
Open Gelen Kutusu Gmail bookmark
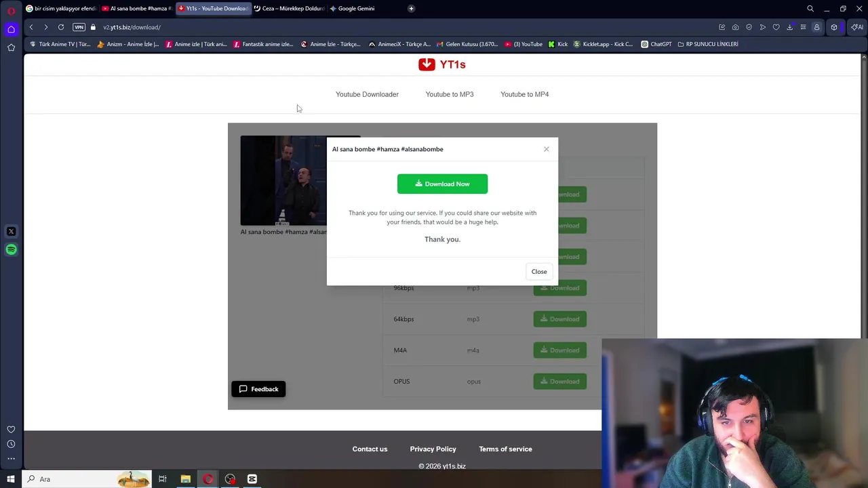click(467, 44)
